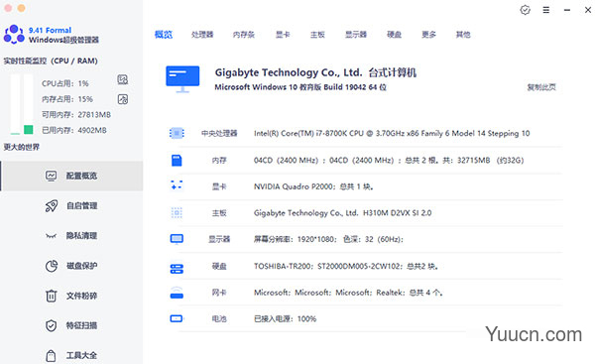Click the 内存占用 15% reading

tap(67, 99)
